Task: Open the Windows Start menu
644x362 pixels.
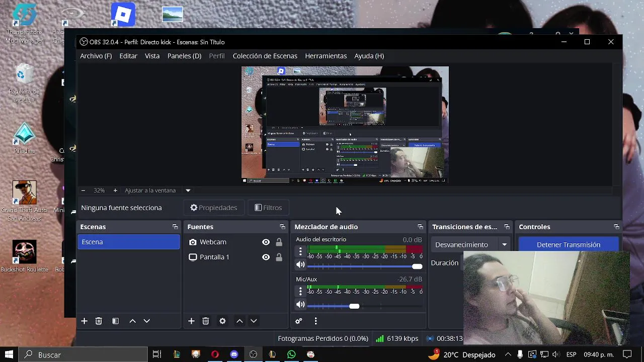Action: tap(9, 354)
